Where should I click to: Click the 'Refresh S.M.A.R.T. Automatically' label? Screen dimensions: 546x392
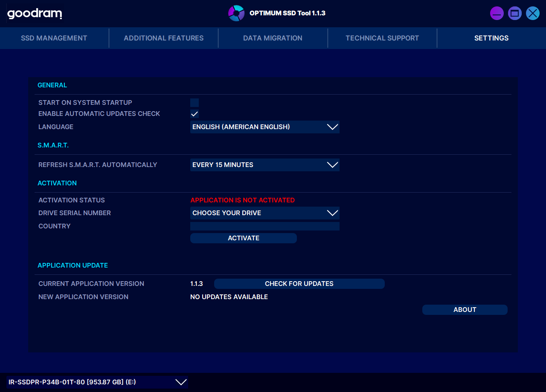click(98, 165)
